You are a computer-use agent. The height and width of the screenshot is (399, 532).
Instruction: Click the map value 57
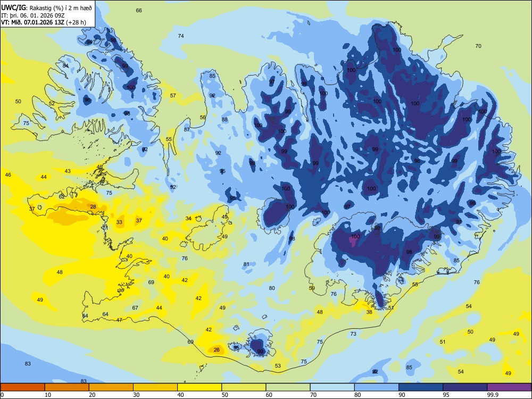173,95
